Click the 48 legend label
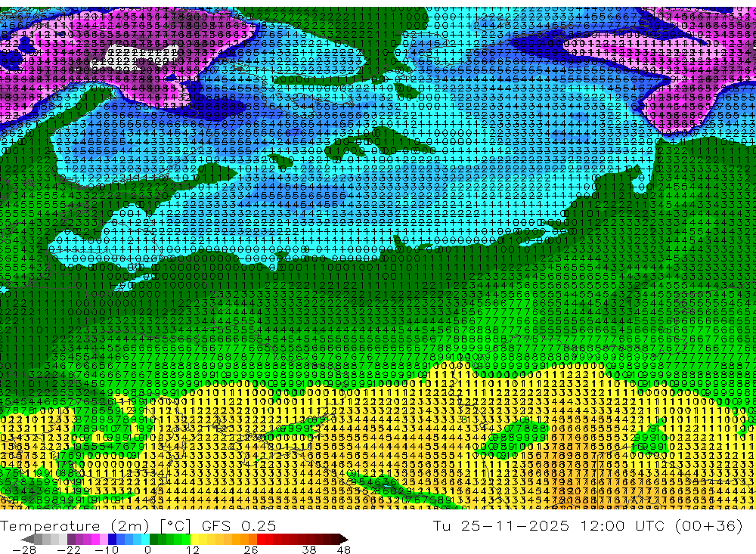 point(344,550)
